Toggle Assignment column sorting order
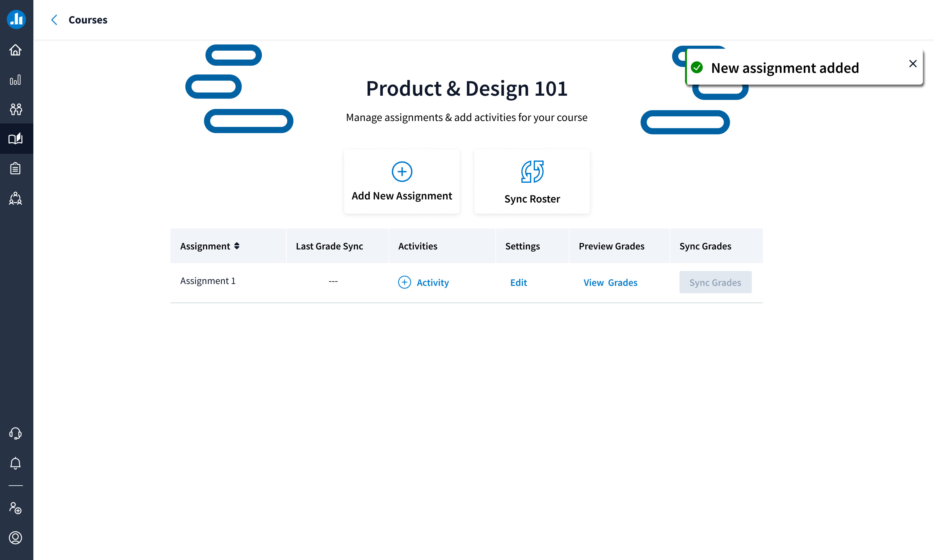This screenshot has height=560, width=934. [x=237, y=246]
